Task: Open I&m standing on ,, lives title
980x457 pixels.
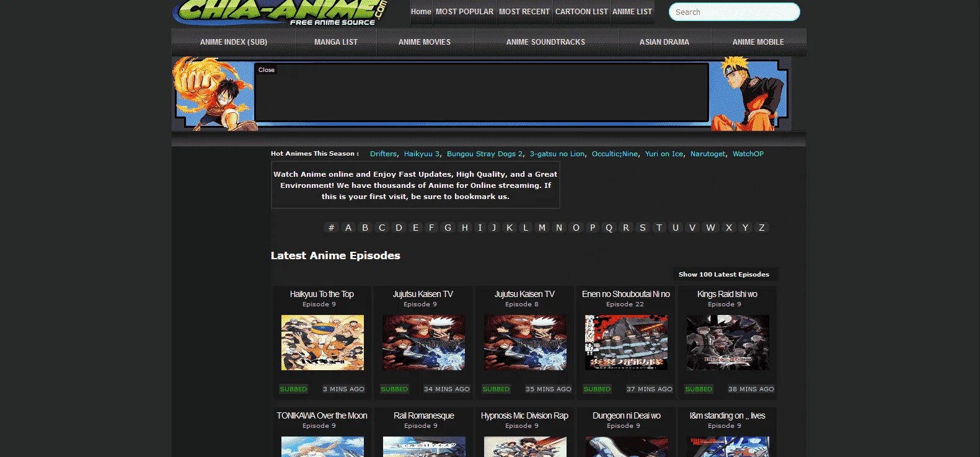Action: coord(727,415)
